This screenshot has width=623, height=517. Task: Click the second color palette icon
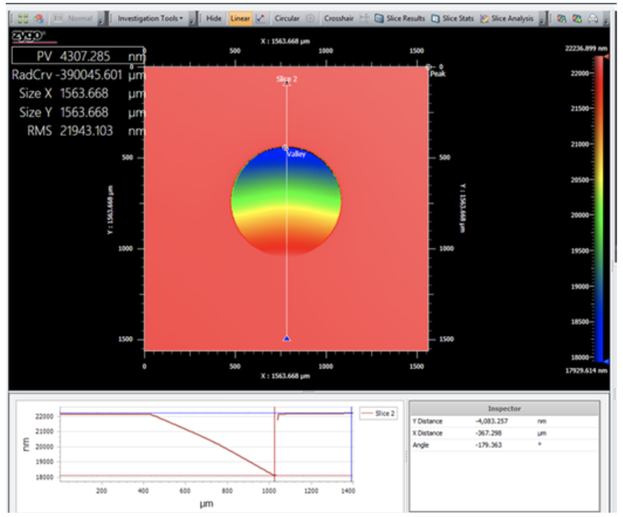pos(577,18)
